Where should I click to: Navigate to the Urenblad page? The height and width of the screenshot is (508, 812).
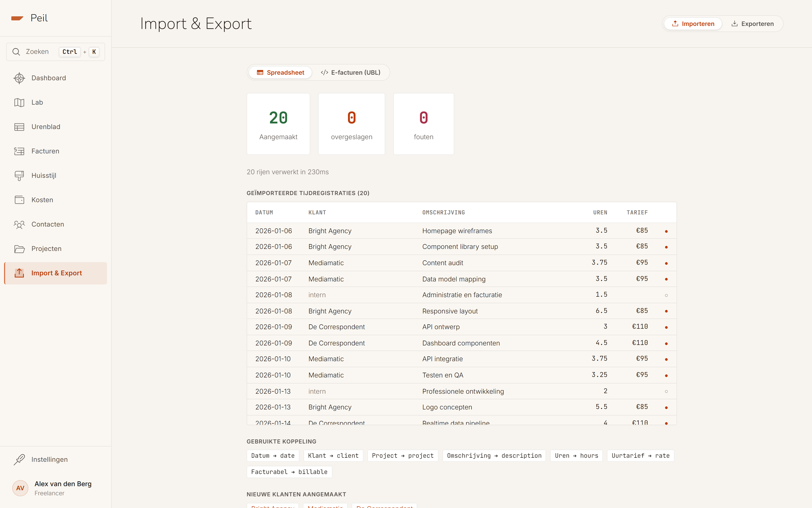pyautogui.click(x=56, y=127)
